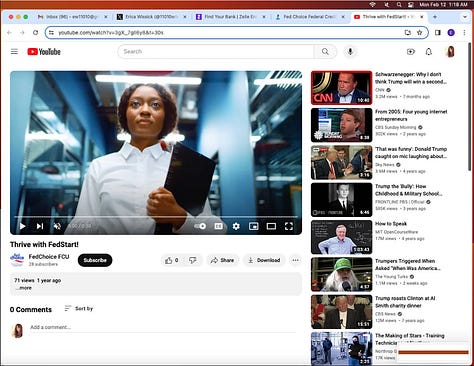The height and width of the screenshot is (366, 474).
Task: Go to YouTube home via the logo
Action: 44,52
